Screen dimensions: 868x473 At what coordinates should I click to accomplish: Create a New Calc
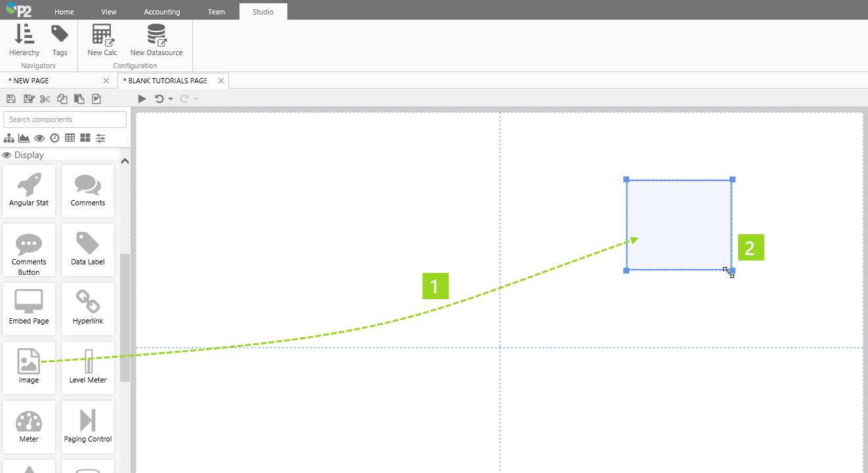[102, 40]
